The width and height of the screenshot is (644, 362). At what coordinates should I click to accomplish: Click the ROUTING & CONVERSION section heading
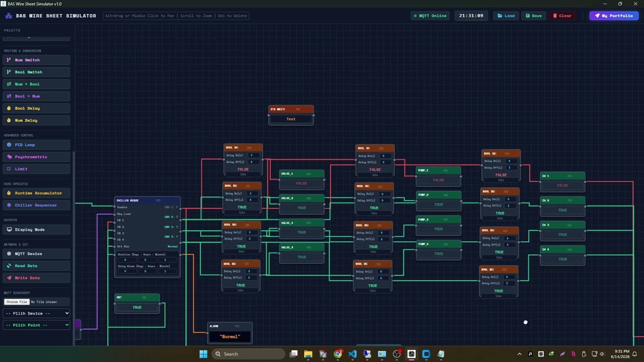point(23,51)
